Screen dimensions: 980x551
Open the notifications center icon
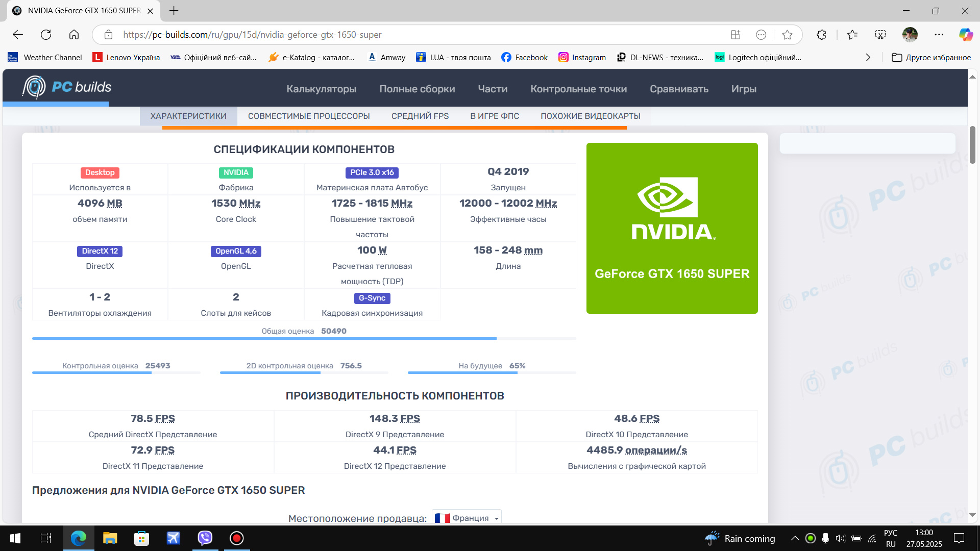pos(959,538)
